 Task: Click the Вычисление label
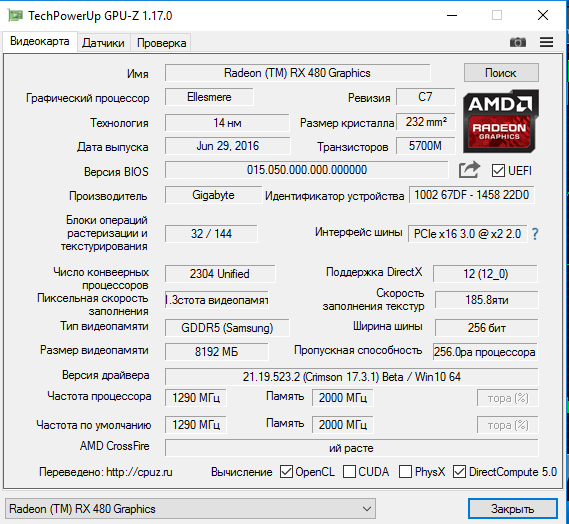coord(242,472)
